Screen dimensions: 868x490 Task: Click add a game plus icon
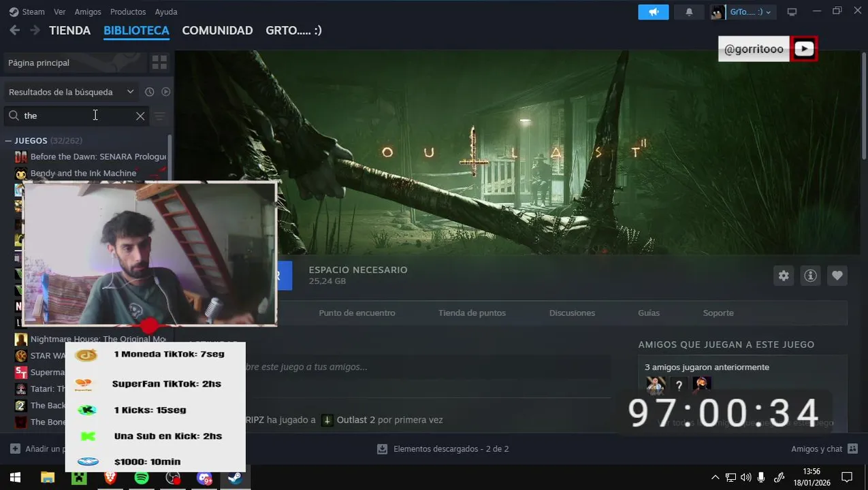[x=15, y=449]
